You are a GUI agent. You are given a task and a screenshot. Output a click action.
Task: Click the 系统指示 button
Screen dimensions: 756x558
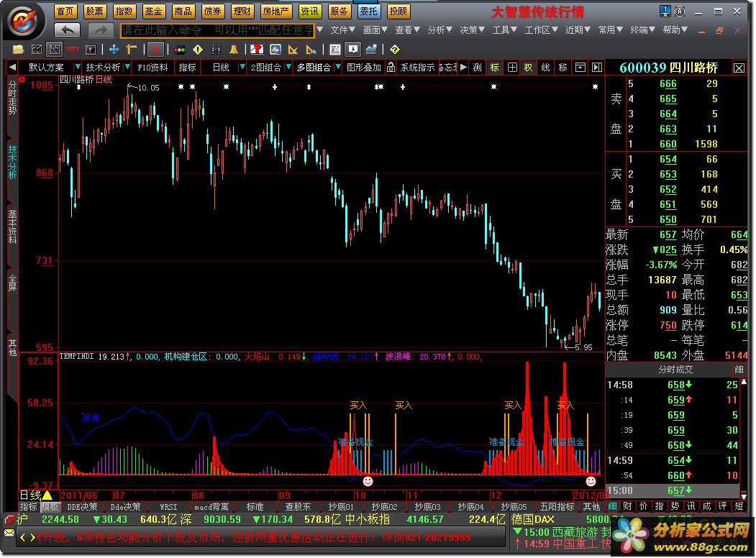[417, 68]
